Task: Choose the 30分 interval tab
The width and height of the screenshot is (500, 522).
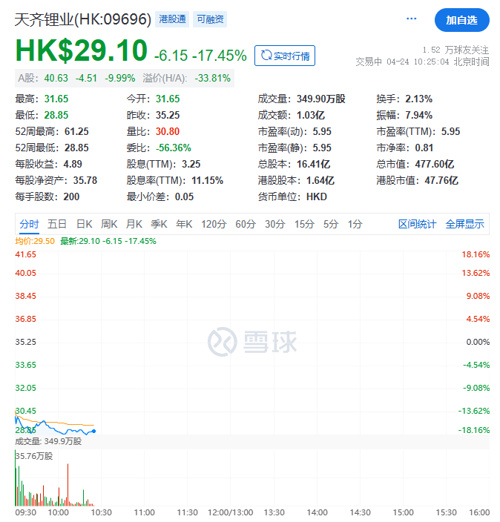Action: click(x=275, y=224)
